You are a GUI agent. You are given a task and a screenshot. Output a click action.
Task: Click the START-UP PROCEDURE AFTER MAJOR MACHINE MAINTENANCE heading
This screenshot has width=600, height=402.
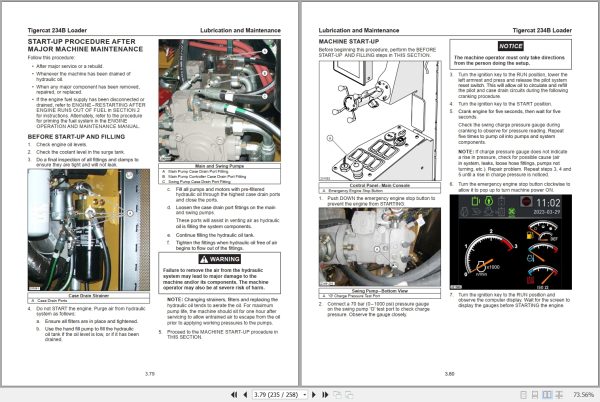click(x=85, y=45)
